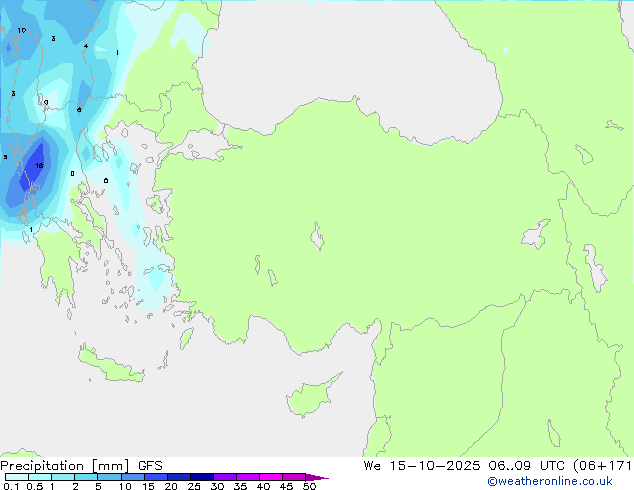Click the '30' legend scale label
The image size is (634, 490).
[217, 486]
